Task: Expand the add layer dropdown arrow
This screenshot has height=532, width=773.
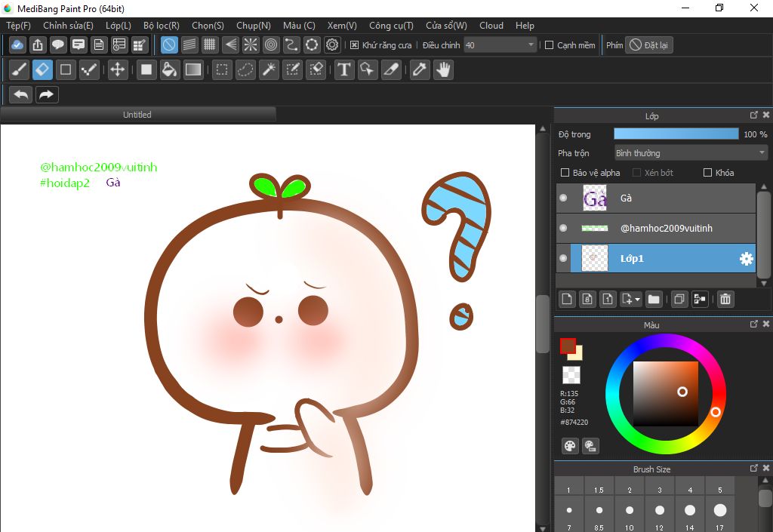Action: point(637,300)
